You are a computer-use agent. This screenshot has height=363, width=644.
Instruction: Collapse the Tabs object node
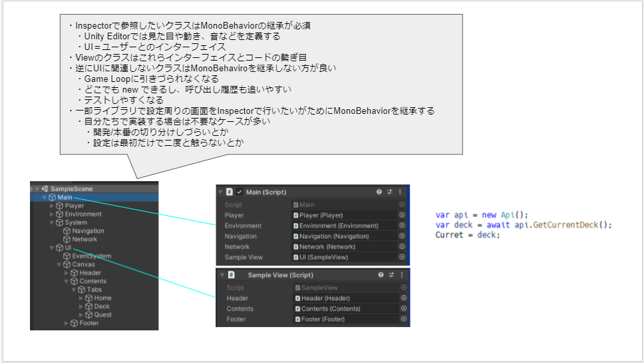pyautogui.click(x=74, y=290)
